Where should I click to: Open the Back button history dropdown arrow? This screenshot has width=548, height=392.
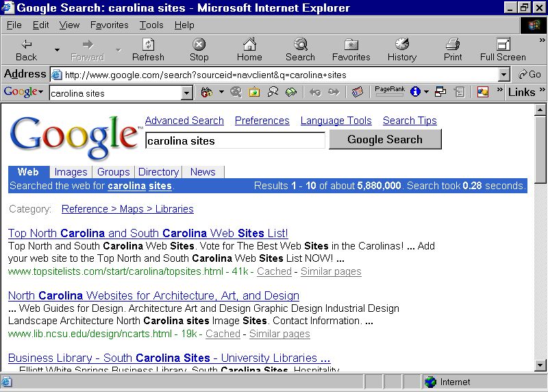click(57, 50)
